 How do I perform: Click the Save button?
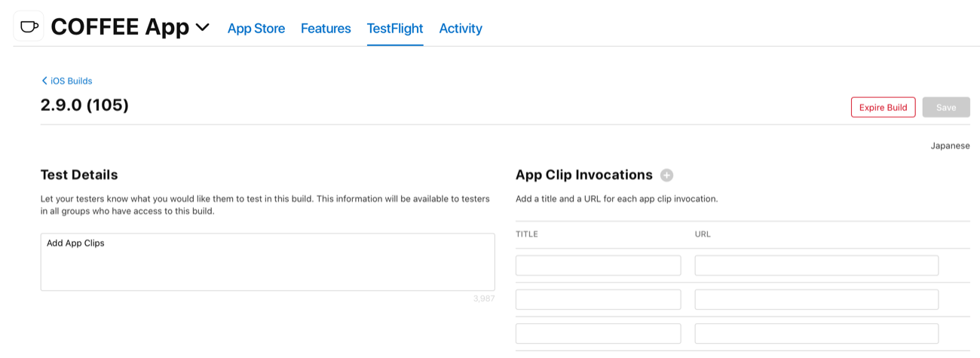[x=946, y=107]
